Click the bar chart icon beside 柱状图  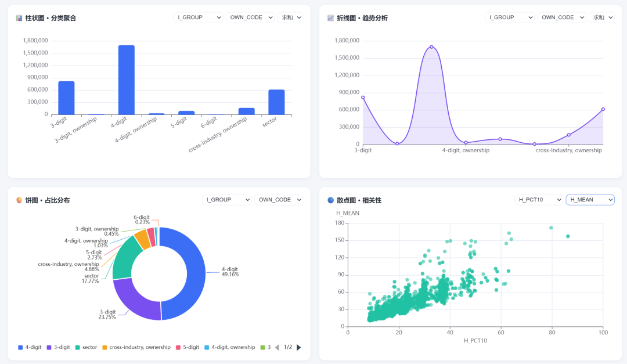(x=19, y=18)
